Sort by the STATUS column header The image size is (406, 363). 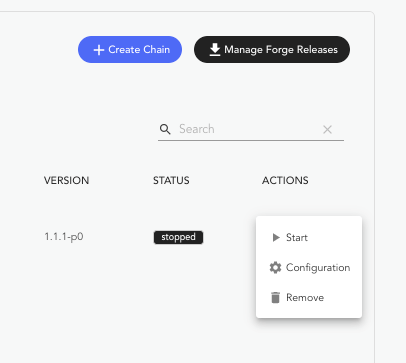click(171, 180)
